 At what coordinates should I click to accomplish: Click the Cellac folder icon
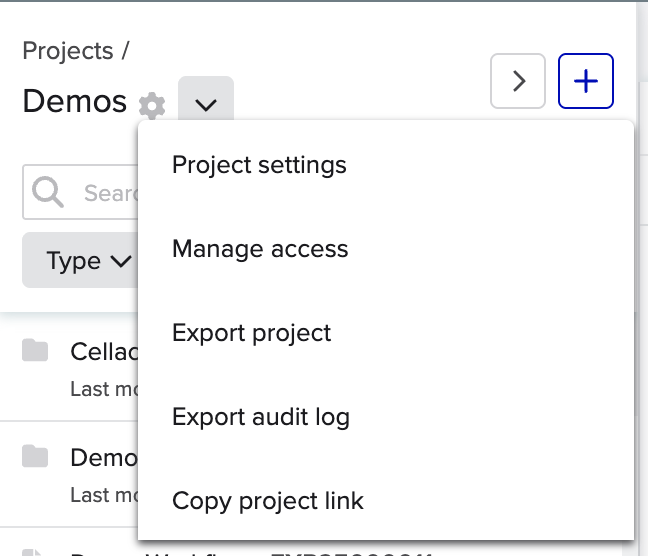click(36, 350)
